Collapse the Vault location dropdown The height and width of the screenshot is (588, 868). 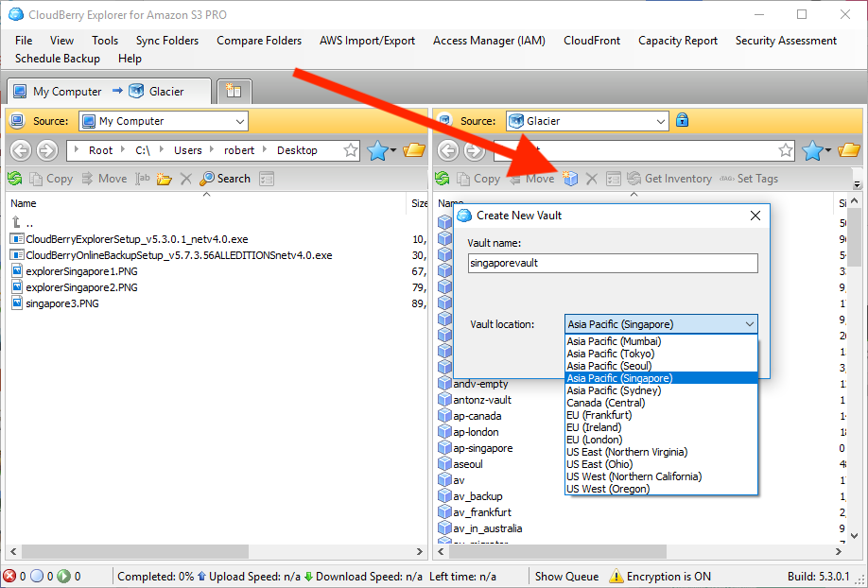tap(750, 324)
